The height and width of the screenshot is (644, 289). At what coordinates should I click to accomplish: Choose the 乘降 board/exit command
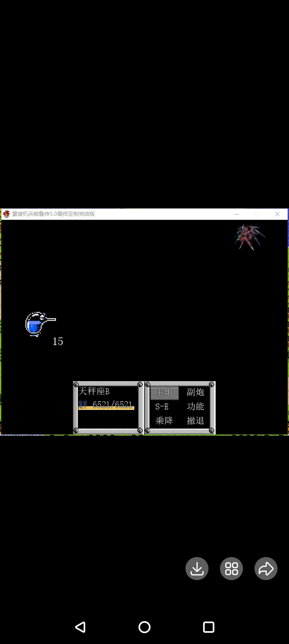(x=164, y=421)
